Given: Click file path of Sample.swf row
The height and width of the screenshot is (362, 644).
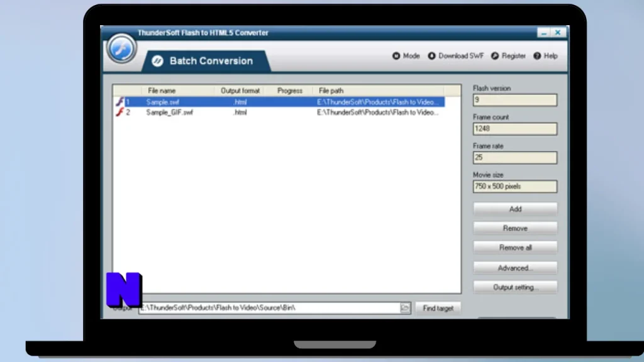Looking at the screenshot, I should coord(377,102).
